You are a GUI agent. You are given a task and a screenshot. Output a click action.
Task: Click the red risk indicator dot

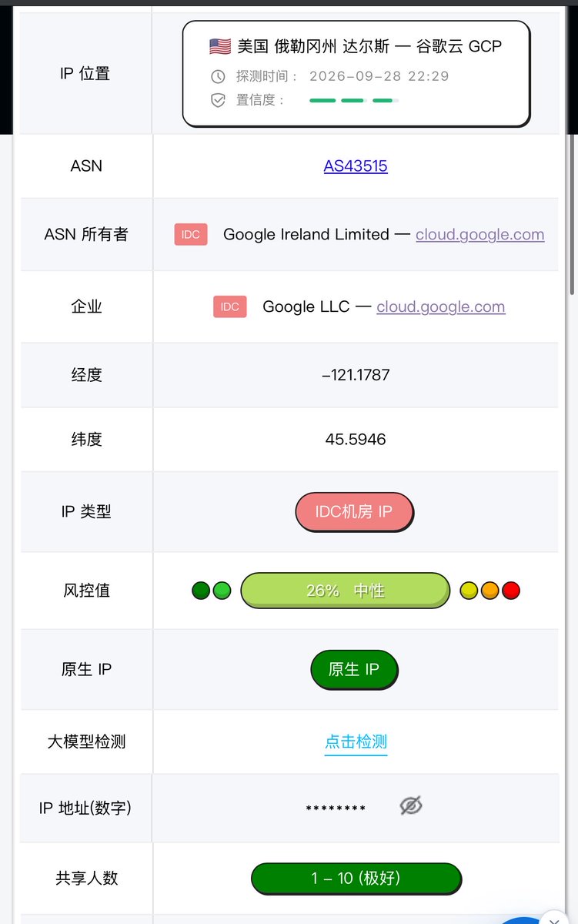511,591
